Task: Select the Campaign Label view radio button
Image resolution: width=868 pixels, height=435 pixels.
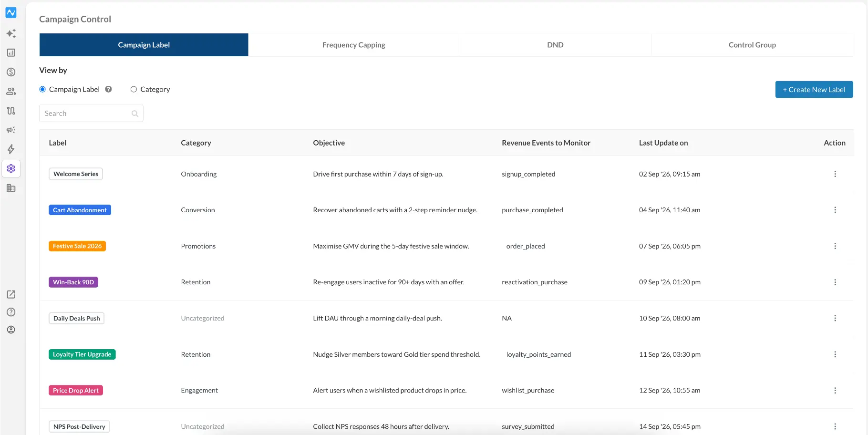Action: pyautogui.click(x=42, y=89)
